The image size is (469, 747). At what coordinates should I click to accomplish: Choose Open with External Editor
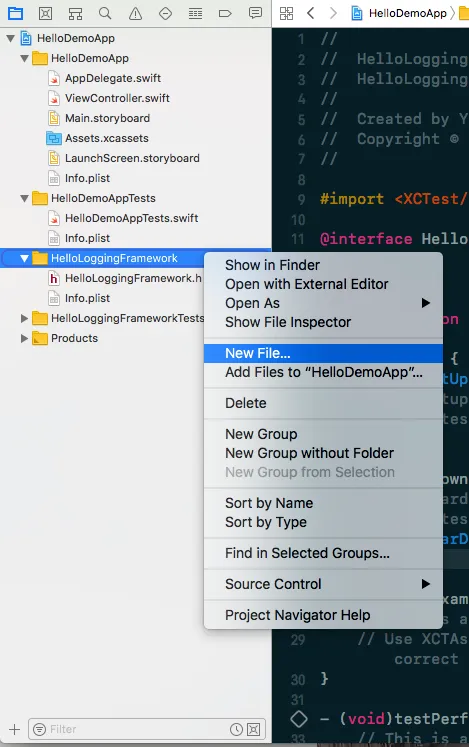[x=323, y=284]
